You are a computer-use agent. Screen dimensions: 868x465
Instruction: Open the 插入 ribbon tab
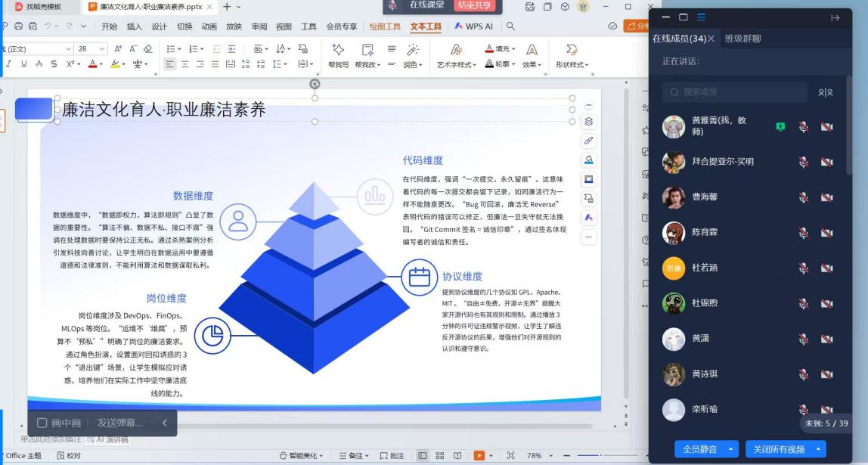click(134, 26)
